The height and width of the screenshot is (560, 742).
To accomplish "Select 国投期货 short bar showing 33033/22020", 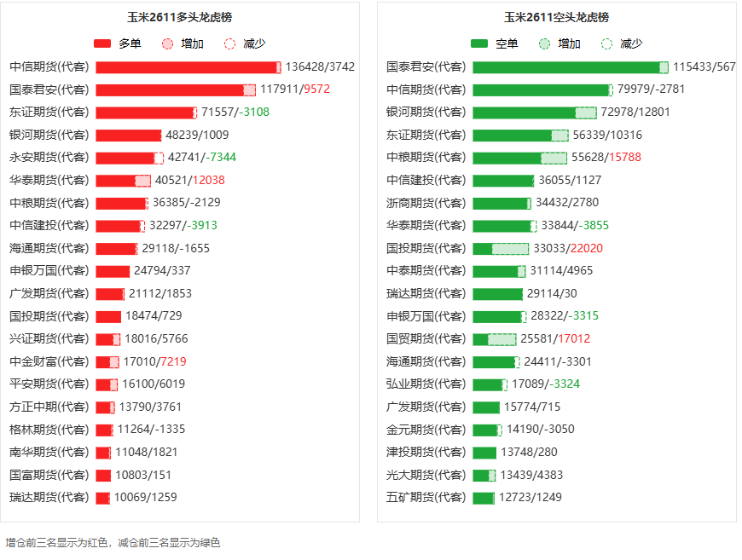I will pos(500,249).
